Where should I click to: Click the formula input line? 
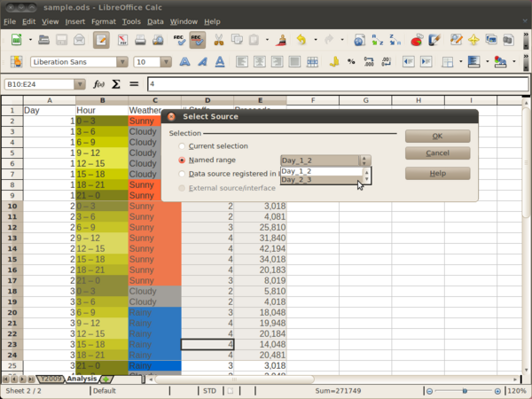point(337,84)
